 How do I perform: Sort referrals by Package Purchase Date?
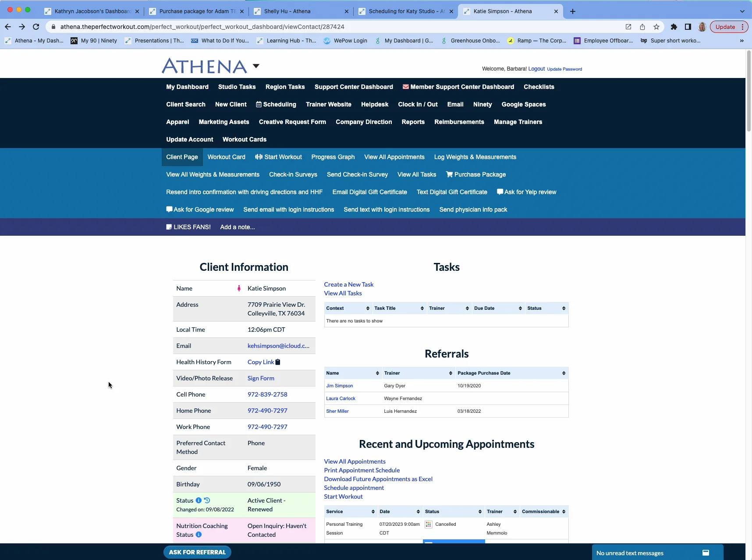point(512,373)
